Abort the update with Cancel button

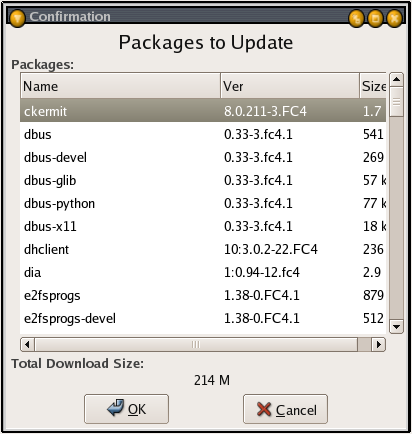click(285, 409)
